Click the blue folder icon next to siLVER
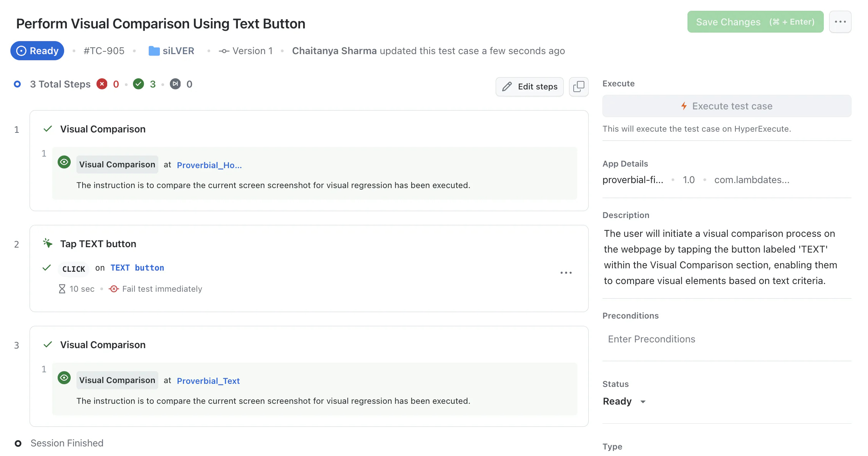Image resolution: width=868 pixels, height=456 pixels. pyautogui.click(x=154, y=51)
